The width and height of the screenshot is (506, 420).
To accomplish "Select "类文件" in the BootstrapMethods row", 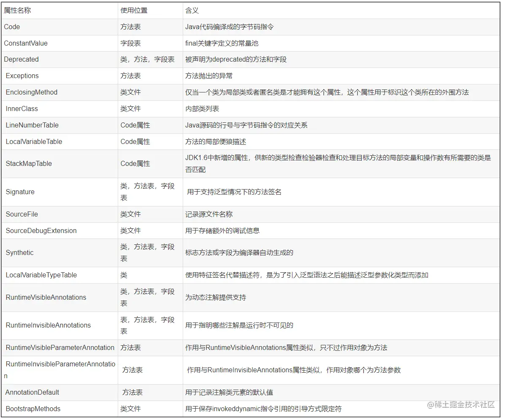I will (x=130, y=409).
